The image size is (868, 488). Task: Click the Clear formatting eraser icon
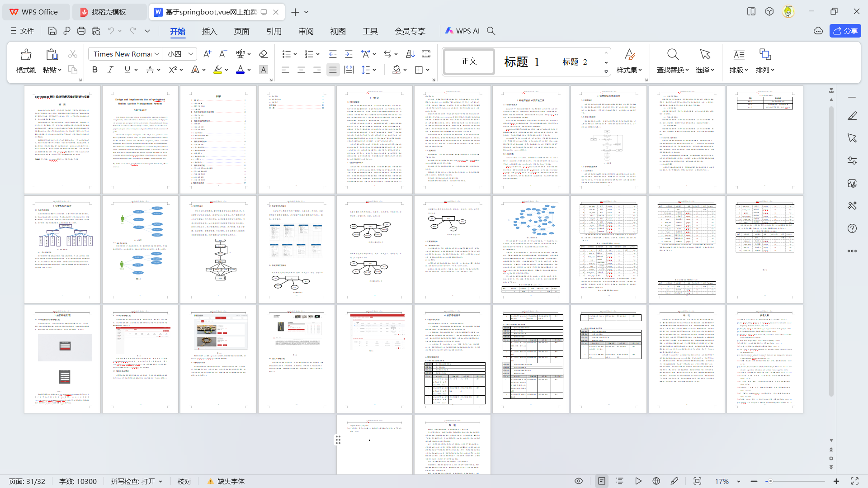point(263,54)
